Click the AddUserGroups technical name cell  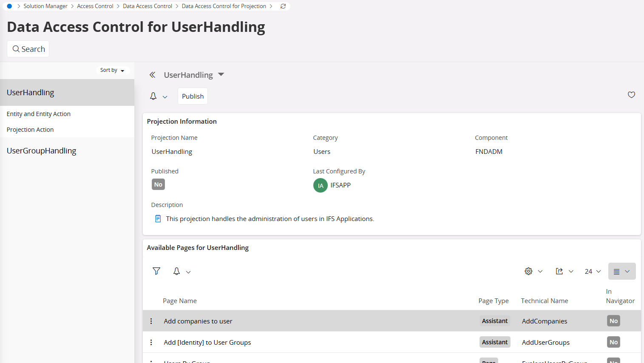click(546, 343)
